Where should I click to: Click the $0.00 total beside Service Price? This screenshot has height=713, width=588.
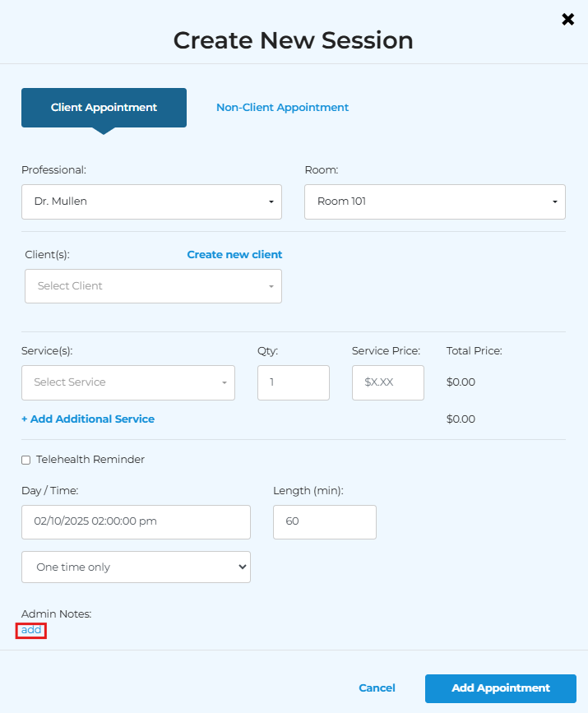pos(461,382)
